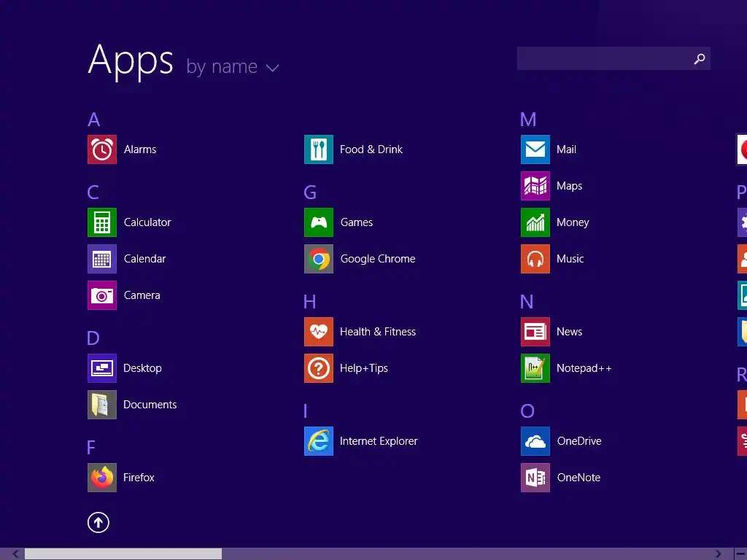Open the OneDrive cloud icon
Viewport: 747px width, 560px height.
click(535, 441)
